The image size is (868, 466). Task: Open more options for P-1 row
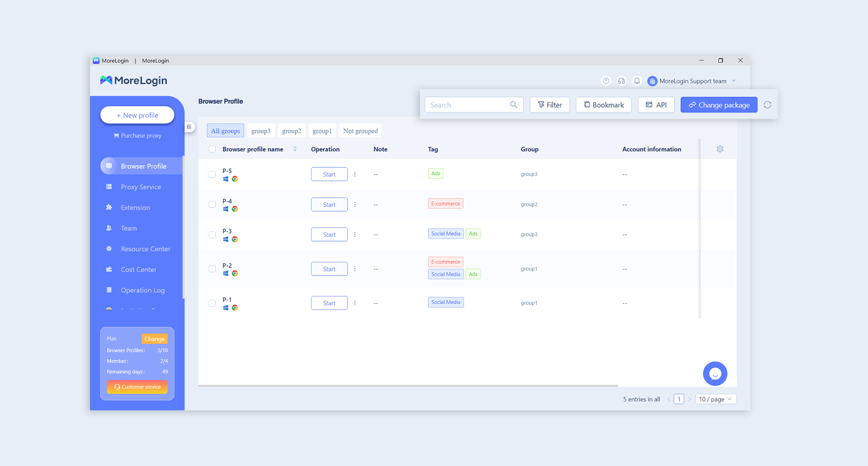coord(355,303)
